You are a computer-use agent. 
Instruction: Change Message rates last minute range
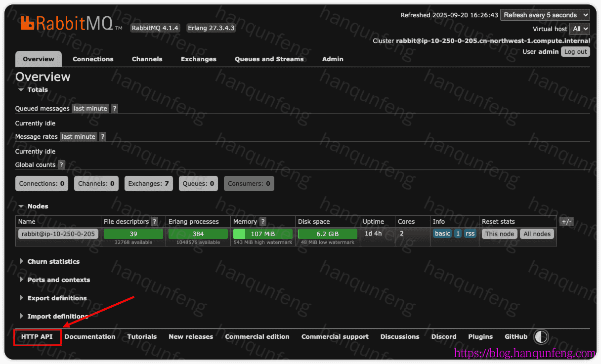pyautogui.click(x=79, y=137)
